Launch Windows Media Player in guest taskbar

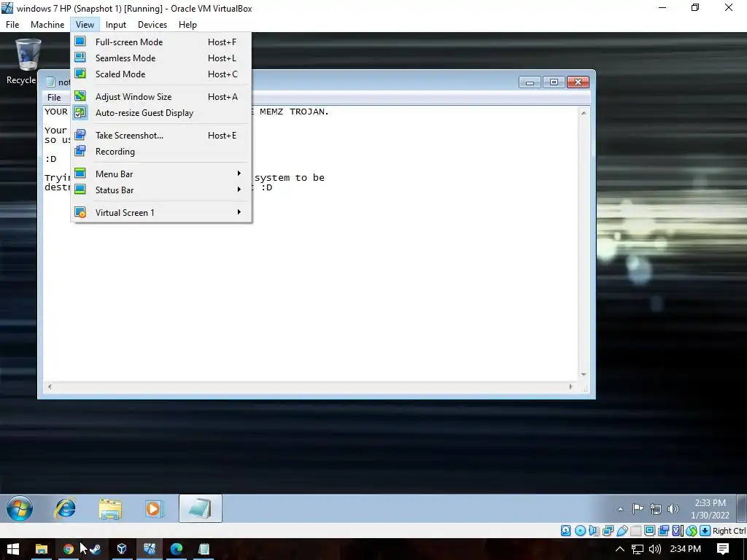coord(155,508)
